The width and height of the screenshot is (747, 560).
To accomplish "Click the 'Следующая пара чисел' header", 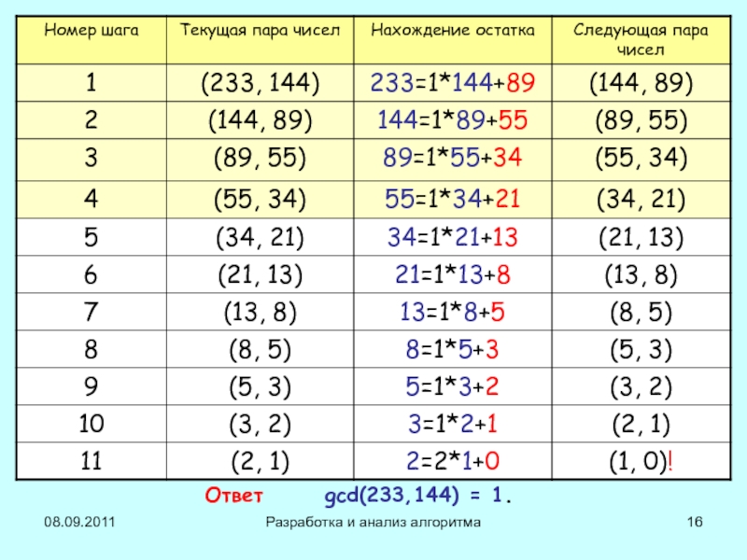I will pyautogui.click(x=641, y=40).
